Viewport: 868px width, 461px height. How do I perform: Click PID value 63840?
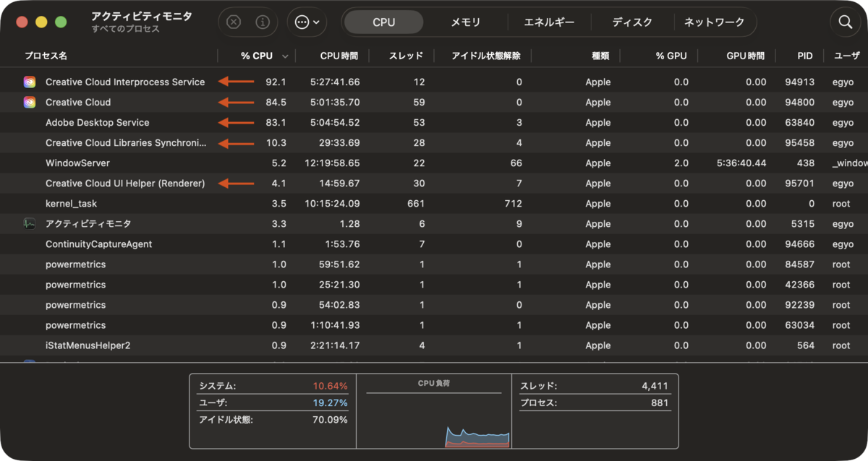tap(800, 122)
